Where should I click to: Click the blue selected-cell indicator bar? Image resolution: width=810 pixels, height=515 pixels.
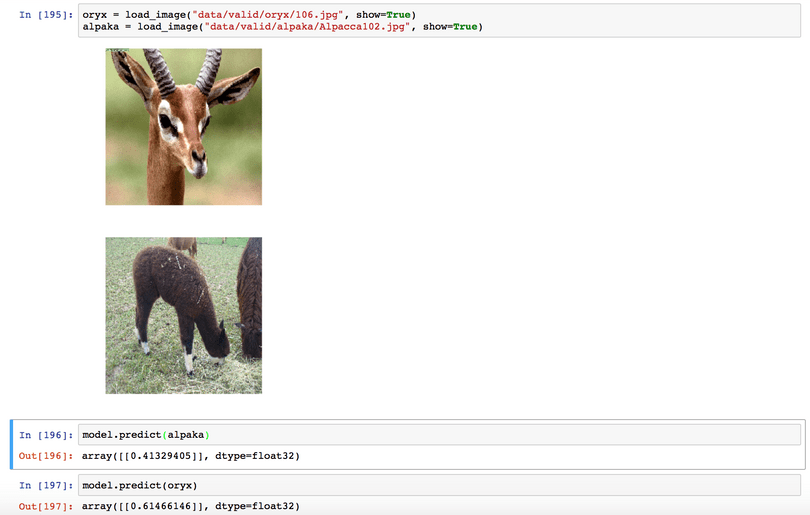click(11, 444)
